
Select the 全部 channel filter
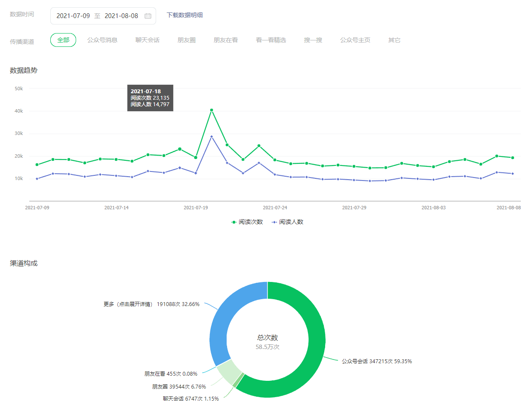(63, 40)
